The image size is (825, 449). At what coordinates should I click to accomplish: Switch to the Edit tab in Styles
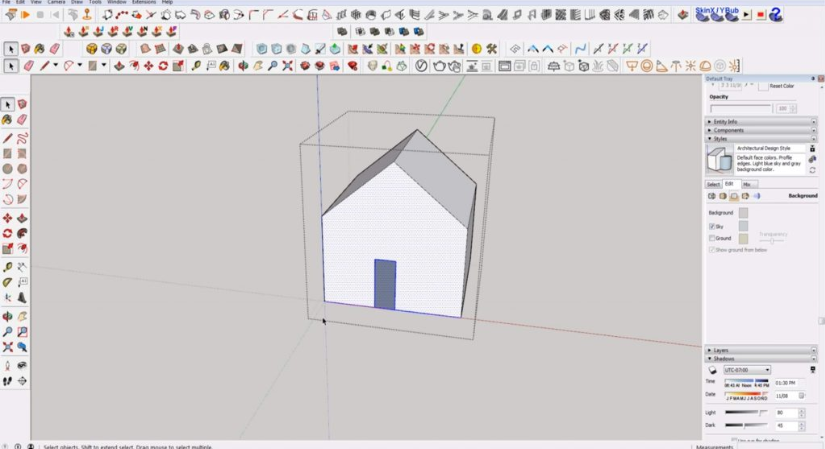coord(729,184)
